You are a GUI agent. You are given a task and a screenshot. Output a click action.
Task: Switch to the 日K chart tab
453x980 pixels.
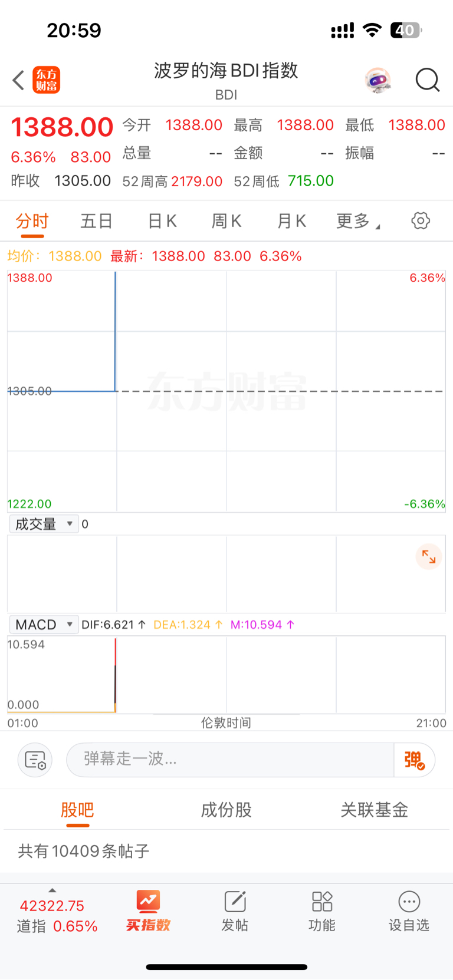162,221
